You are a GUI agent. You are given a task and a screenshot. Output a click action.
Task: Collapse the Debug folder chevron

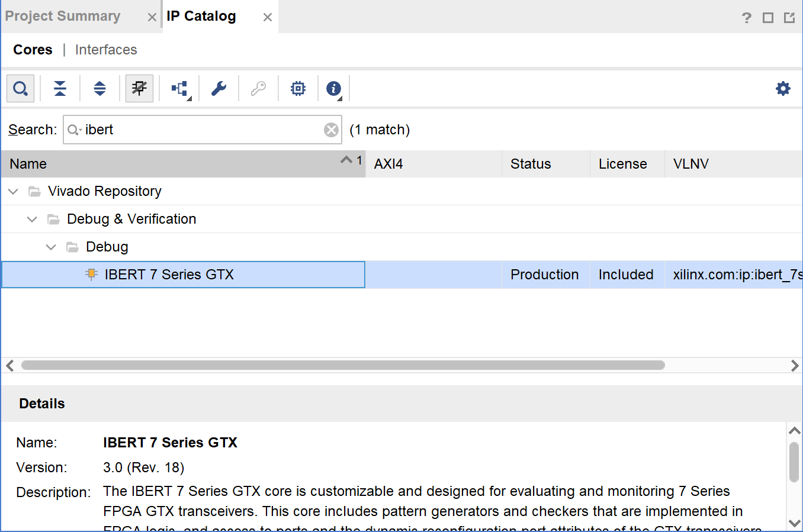pyautogui.click(x=51, y=247)
